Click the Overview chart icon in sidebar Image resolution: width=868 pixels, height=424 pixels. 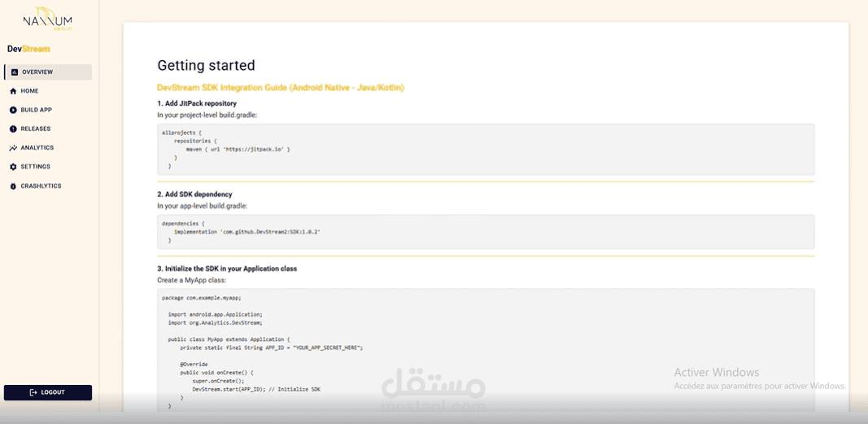pyautogui.click(x=15, y=72)
